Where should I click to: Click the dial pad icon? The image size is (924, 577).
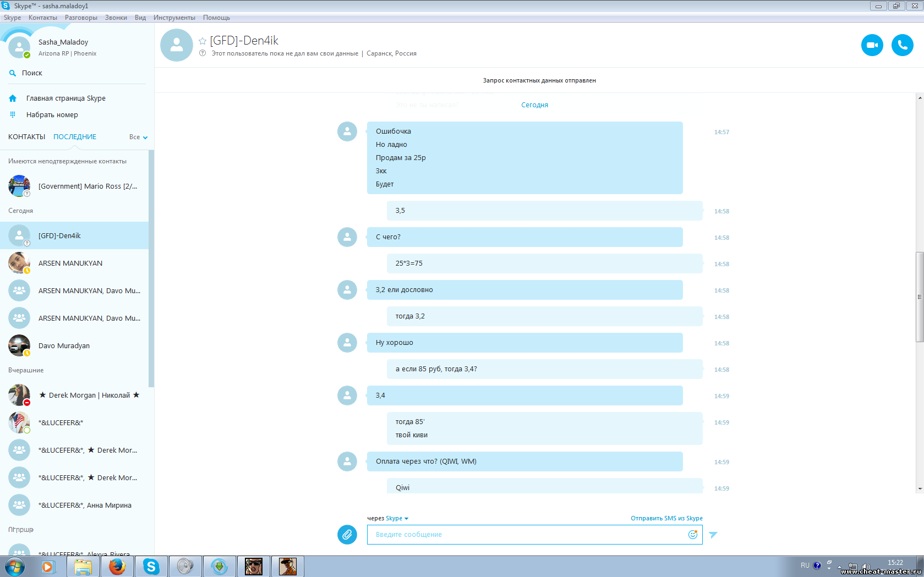coord(13,115)
